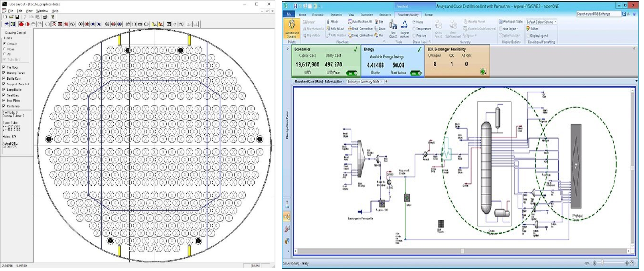Select the solid red circle tube tool
The height and width of the screenshot is (271, 644).
pyautogui.click(x=21, y=24)
